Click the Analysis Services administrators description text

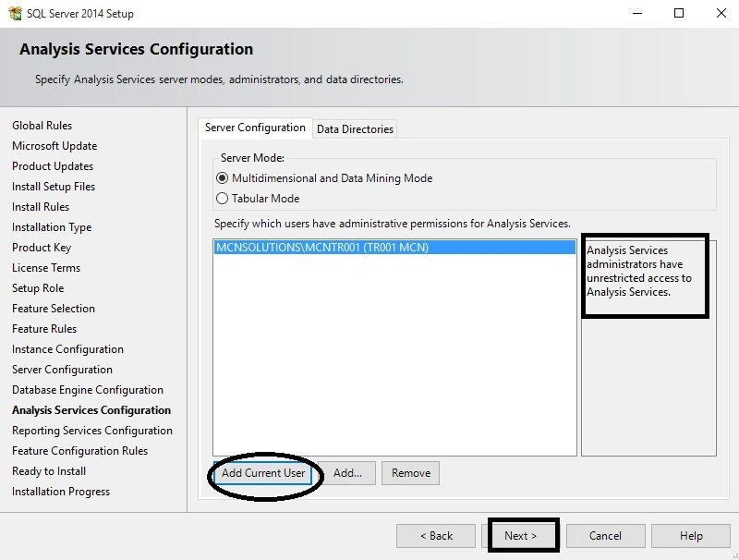tap(639, 271)
